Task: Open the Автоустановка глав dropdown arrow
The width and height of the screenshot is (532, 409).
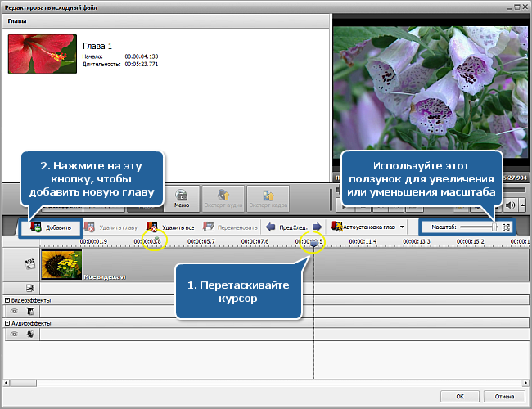Action: 402,227
